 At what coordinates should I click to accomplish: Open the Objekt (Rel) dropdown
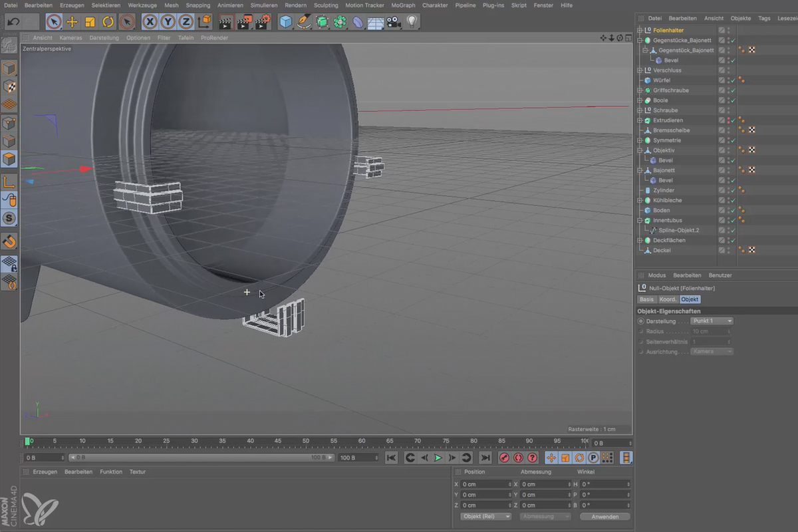click(x=485, y=517)
